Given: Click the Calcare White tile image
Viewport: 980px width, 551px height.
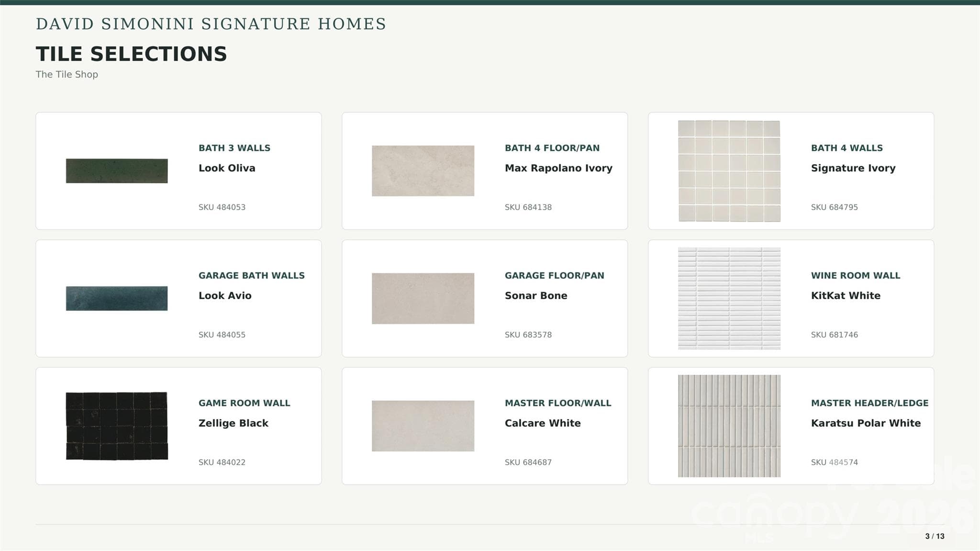Looking at the screenshot, I should coord(423,426).
